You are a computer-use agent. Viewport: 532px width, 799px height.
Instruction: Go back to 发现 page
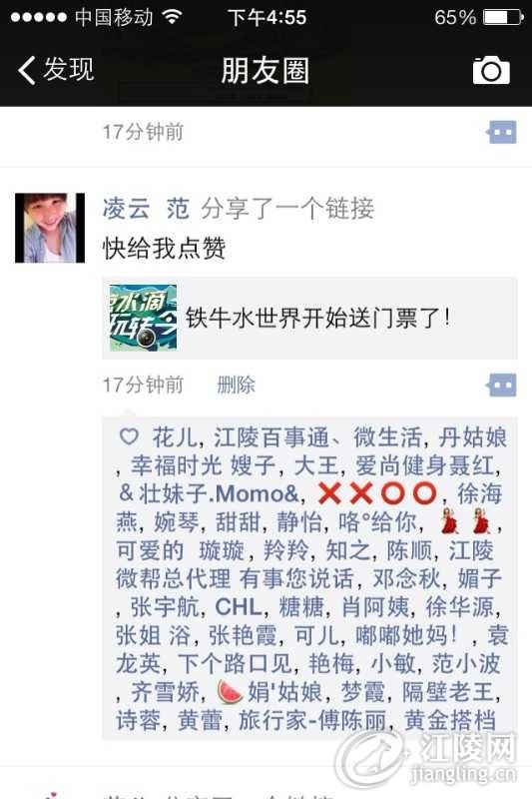(56, 69)
